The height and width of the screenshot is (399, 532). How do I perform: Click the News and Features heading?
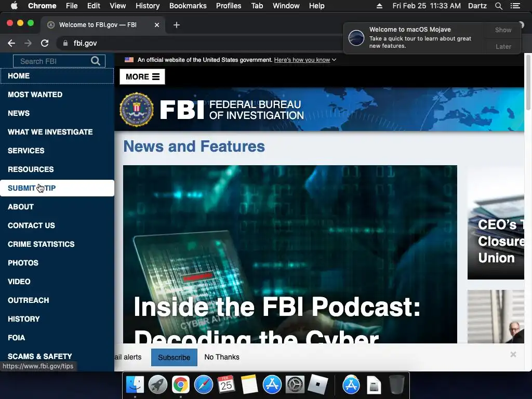(x=194, y=146)
